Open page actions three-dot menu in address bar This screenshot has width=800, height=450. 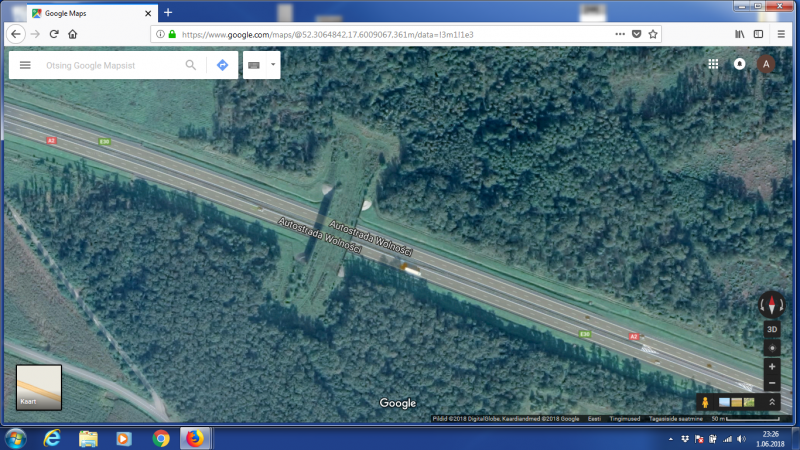pos(619,33)
